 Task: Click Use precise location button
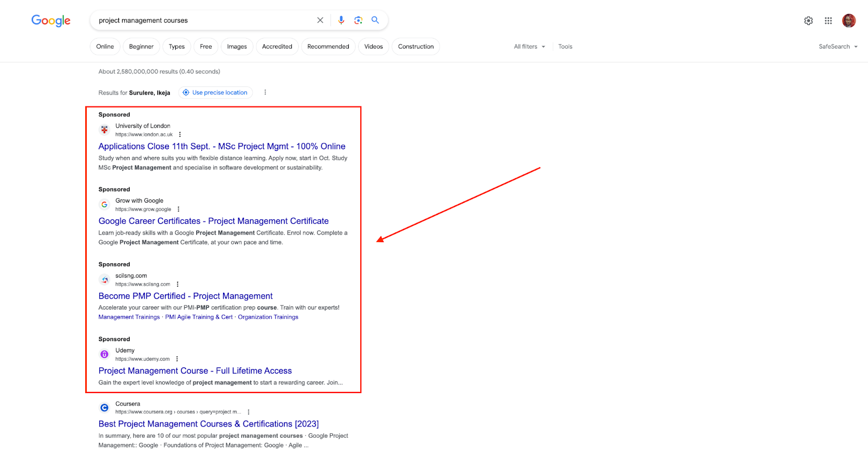[x=216, y=92]
